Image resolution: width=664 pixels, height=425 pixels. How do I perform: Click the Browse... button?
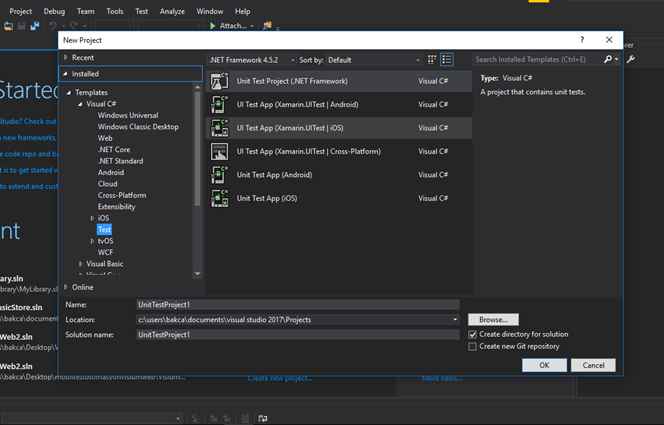[493, 320]
